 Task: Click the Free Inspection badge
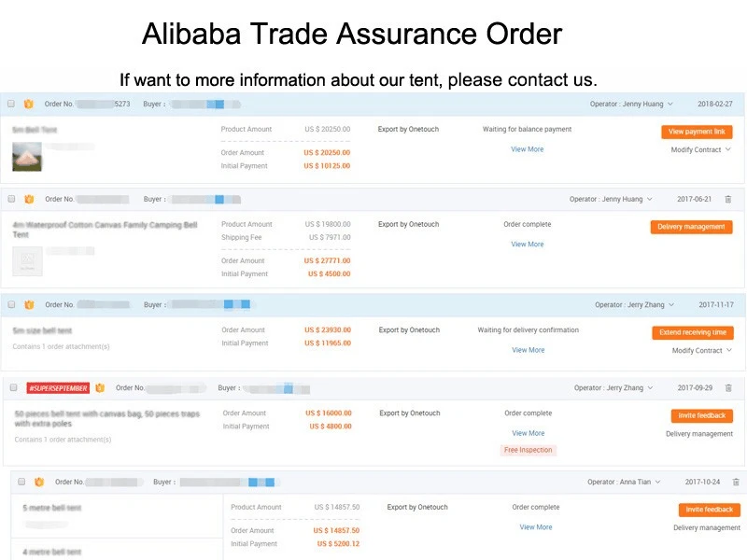pos(529,450)
